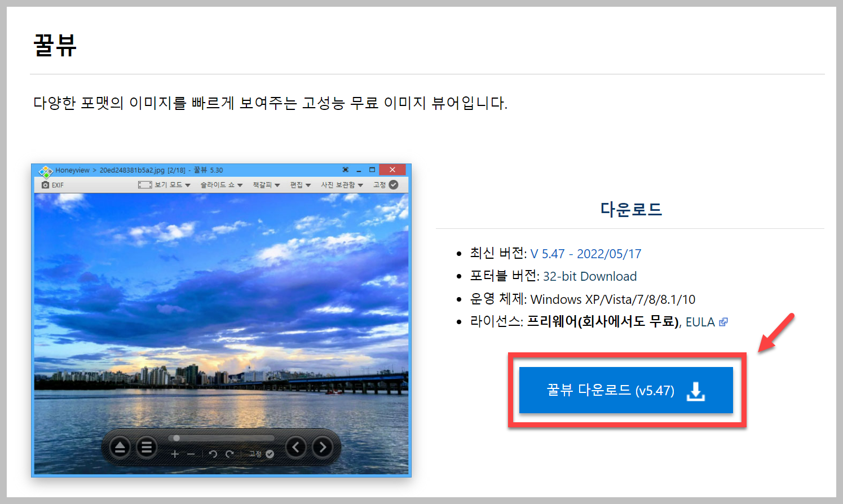Open the V 5.47 - 2022/05/17 version link

click(586, 254)
